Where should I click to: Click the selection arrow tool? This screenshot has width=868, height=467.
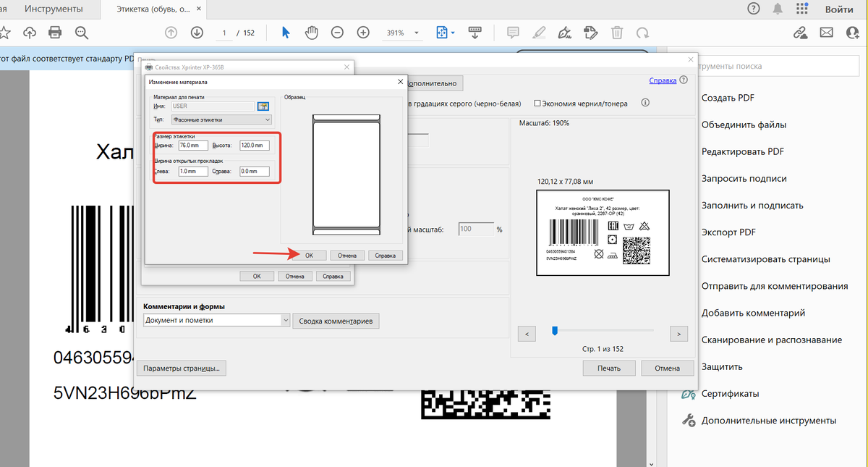(285, 32)
